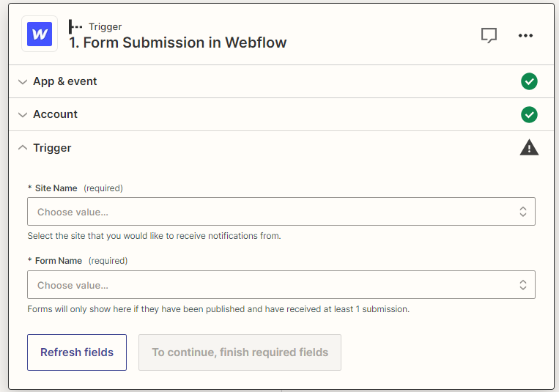559x392 pixels.
Task: Select the App & event section header
Action: [65, 81]
